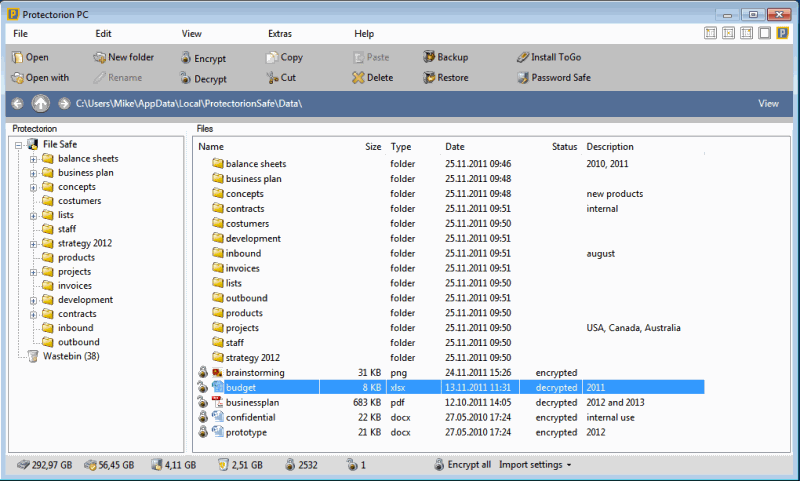Open the Edit menu
Viewport: 800px width, 481px height.
pos(103,34)
